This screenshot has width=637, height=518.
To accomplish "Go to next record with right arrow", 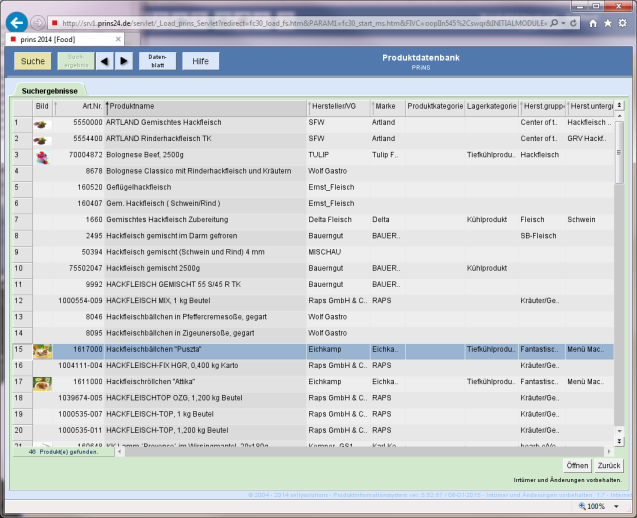I will (x=124, y=62).
